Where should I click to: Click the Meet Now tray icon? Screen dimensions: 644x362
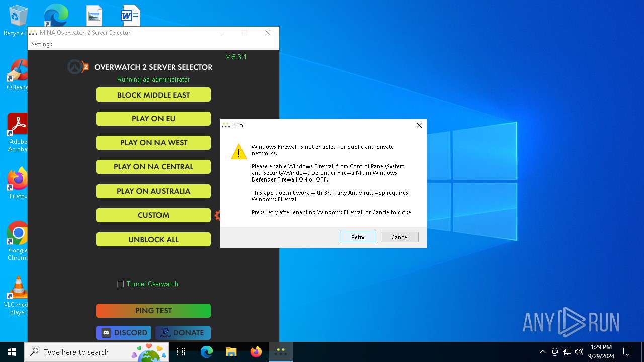(555, 352)
